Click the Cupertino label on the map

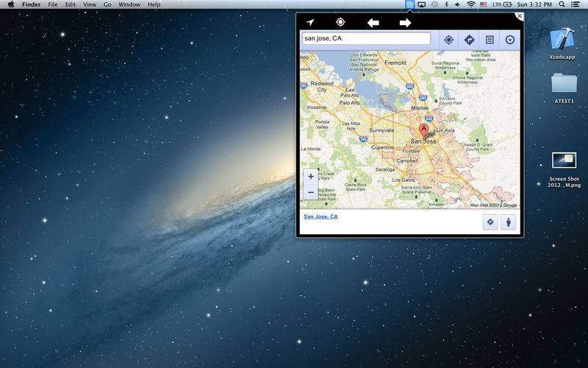(x=382, y=148)
